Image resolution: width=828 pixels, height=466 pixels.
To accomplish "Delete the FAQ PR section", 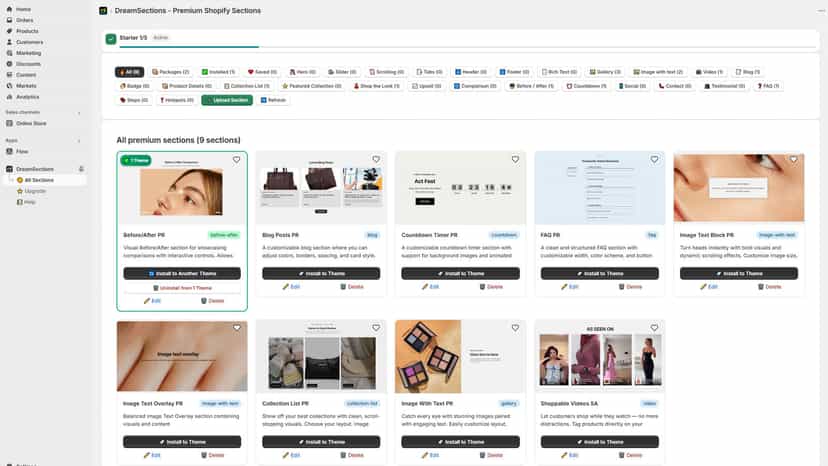I will (x=631, y=287).
